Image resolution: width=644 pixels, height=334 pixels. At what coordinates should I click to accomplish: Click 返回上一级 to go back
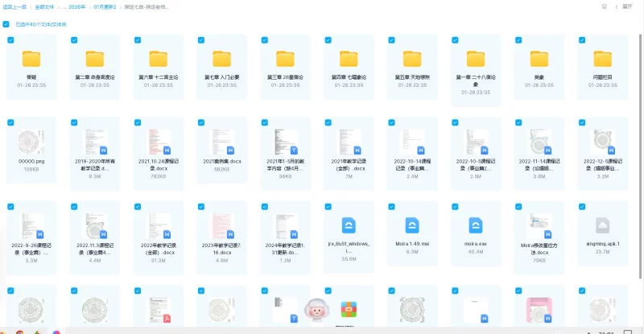[x=13, y=6]
